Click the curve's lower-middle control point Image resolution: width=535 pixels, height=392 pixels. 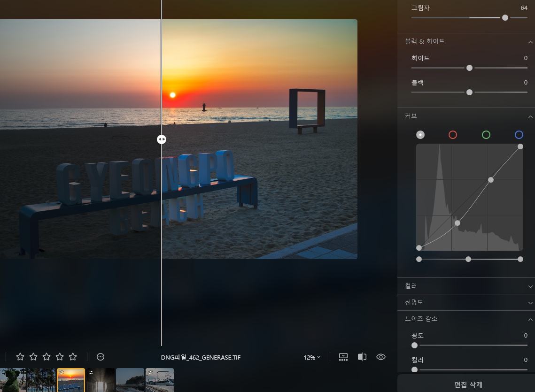point(457,223)
